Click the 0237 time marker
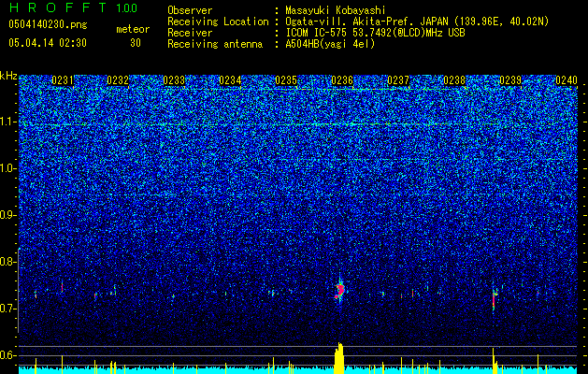This screenshot has height=374, width=588. click(x=398, y=80)
